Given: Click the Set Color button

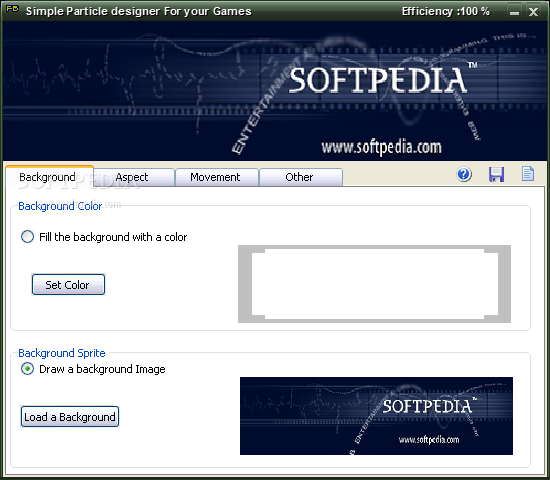Looking at the screenshot, I should coord(68,285).
